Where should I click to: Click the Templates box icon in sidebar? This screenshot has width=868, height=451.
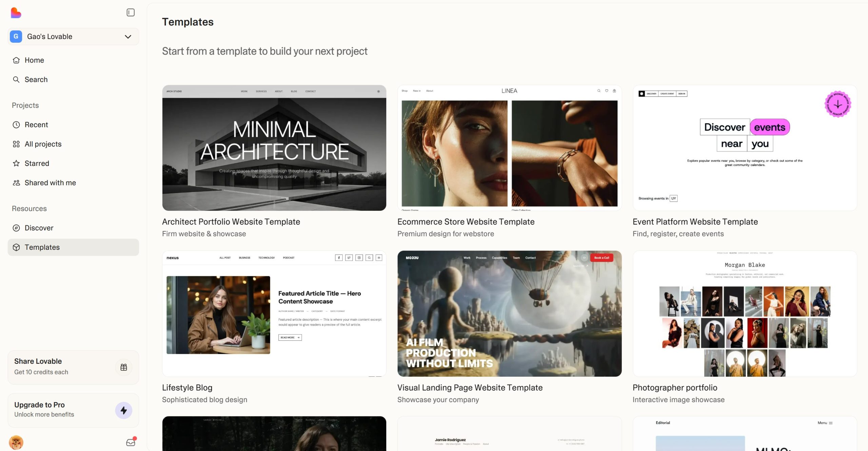16,247
